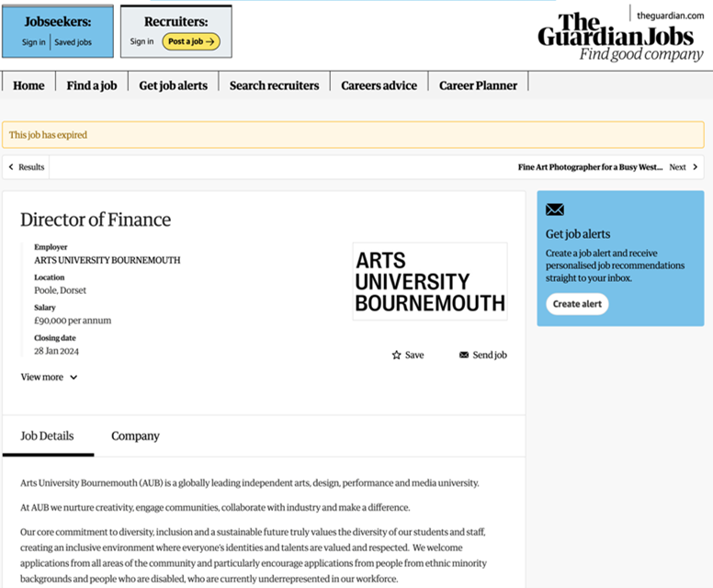Click the left chevron beside Results
This screenshot has width=713, height=588.
[x=11, y=167]
